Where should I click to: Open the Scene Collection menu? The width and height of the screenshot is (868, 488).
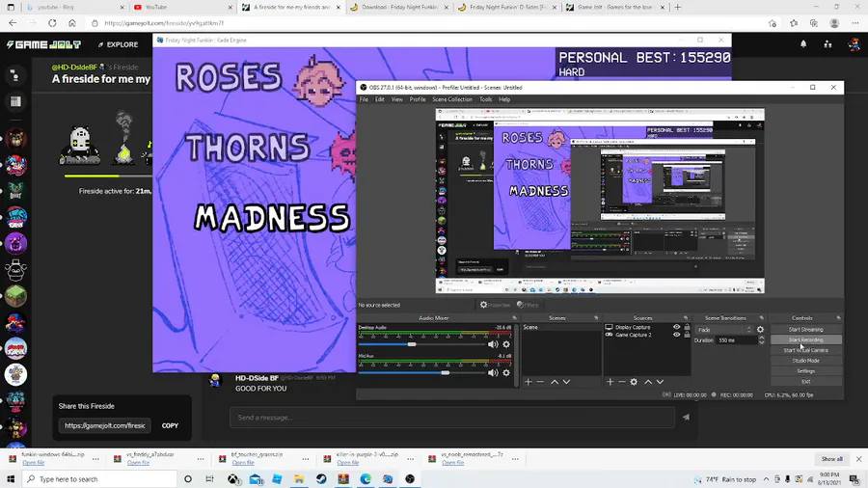452,99
